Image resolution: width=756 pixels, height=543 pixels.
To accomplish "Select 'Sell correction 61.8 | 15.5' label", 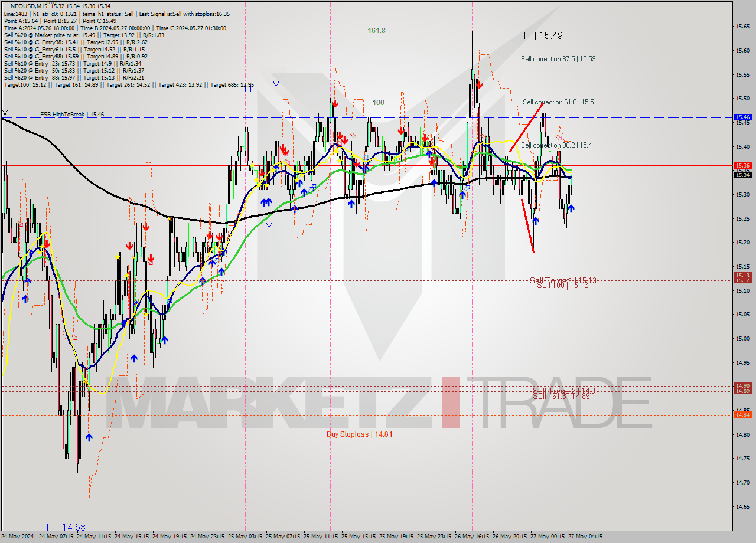I will [558, 102].
